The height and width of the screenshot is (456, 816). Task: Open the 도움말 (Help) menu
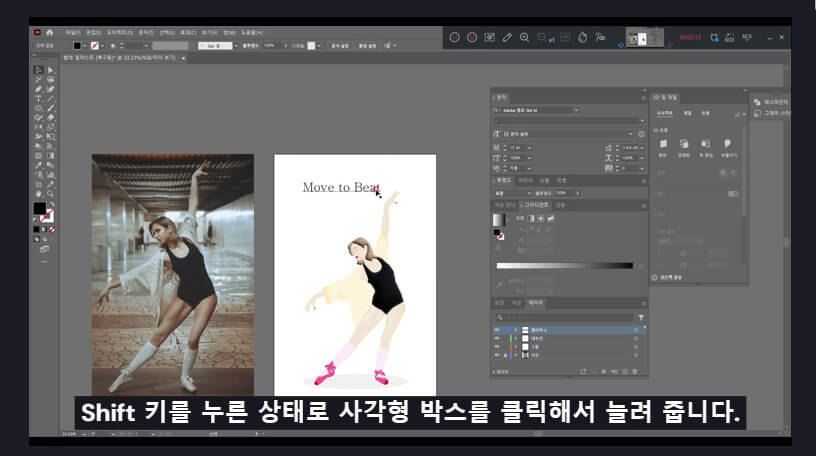252,32
